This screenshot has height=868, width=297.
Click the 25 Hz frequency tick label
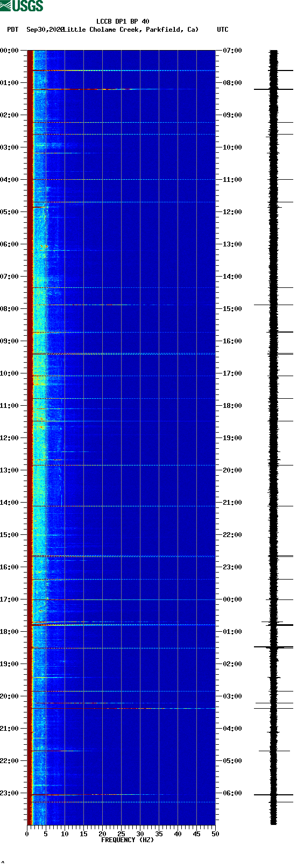(121, 834)
